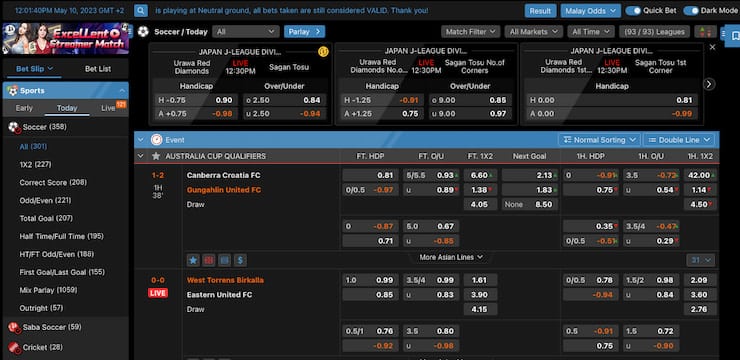
Task: Bet Gungahlin United FC FT 1X2 at 1.38
Action: click(x=480, y=190)
